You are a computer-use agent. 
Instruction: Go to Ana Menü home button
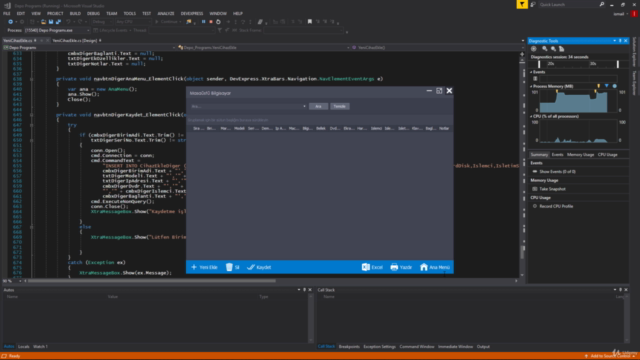tap(435, 267)
